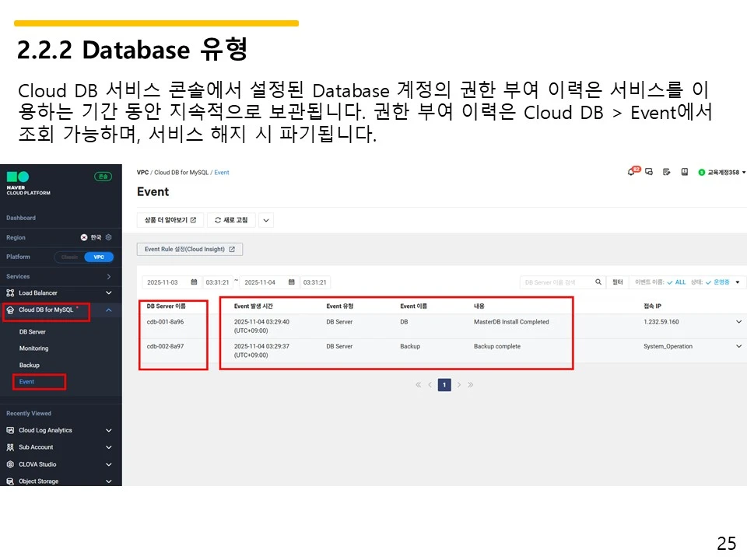Open the user guide book icon
The width and height of the screenshot is (747, 560).
pos(685,172)
